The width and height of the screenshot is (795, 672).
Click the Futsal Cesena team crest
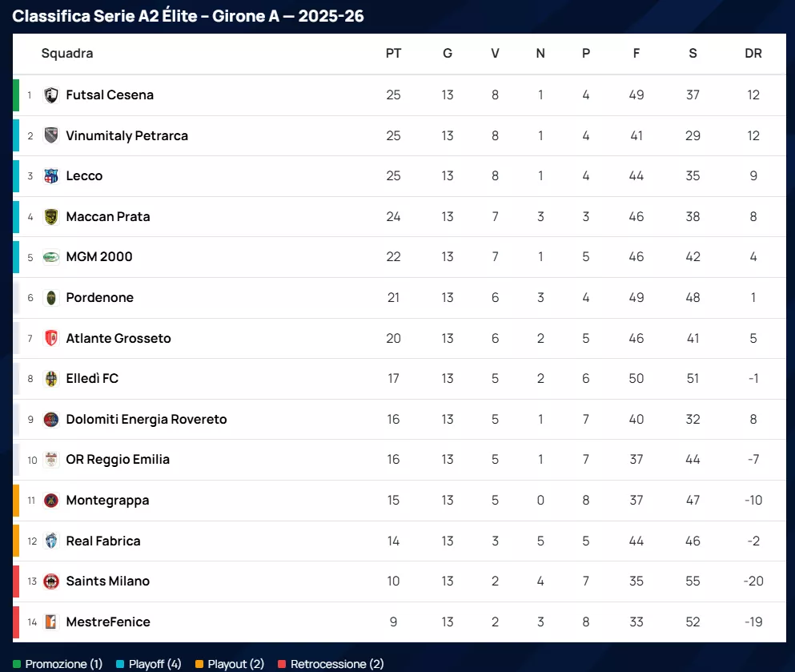pyautogui.click(x=51, y=95)
